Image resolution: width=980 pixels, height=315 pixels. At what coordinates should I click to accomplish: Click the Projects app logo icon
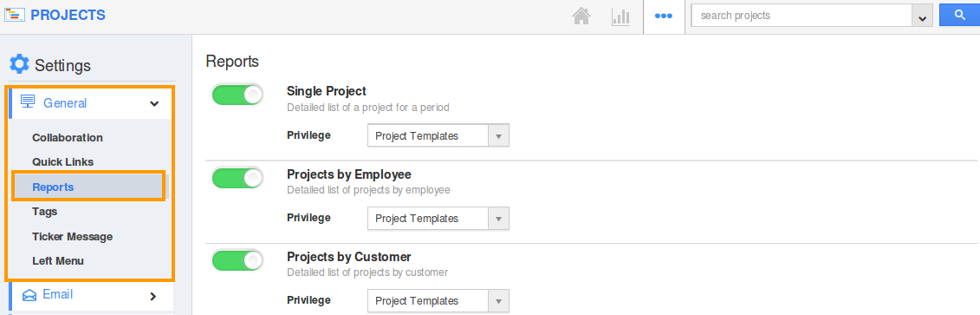pyautogui.click(x=15, y=15)
